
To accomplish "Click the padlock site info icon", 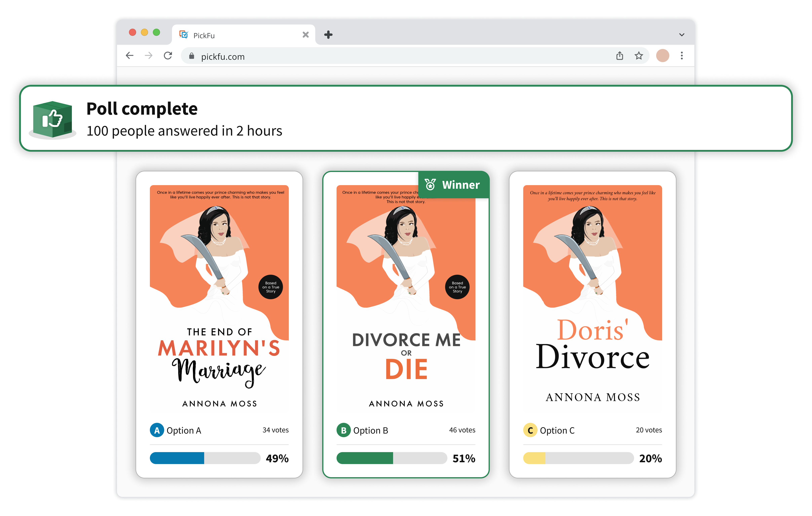I will tap(191, 56).
